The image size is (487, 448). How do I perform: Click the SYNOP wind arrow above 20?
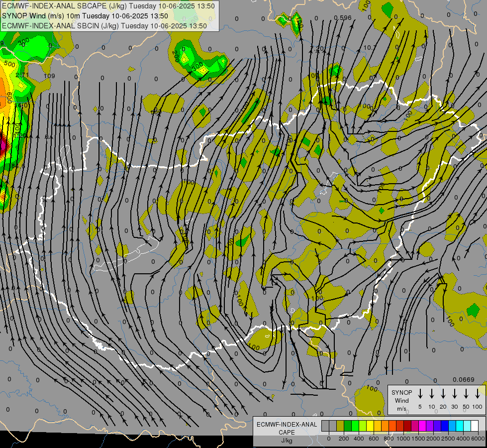click(443, 394)
